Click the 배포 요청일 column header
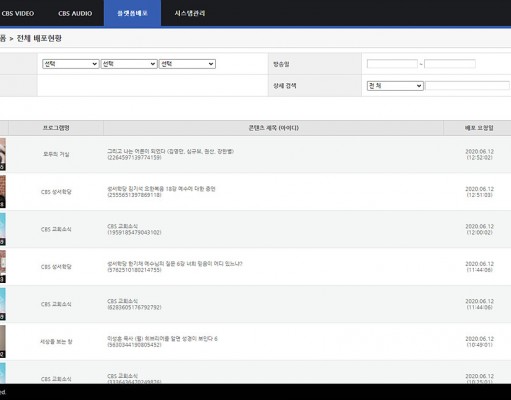Screen dimensions: 511x400 pyautogui.click(x=479, y=128)
